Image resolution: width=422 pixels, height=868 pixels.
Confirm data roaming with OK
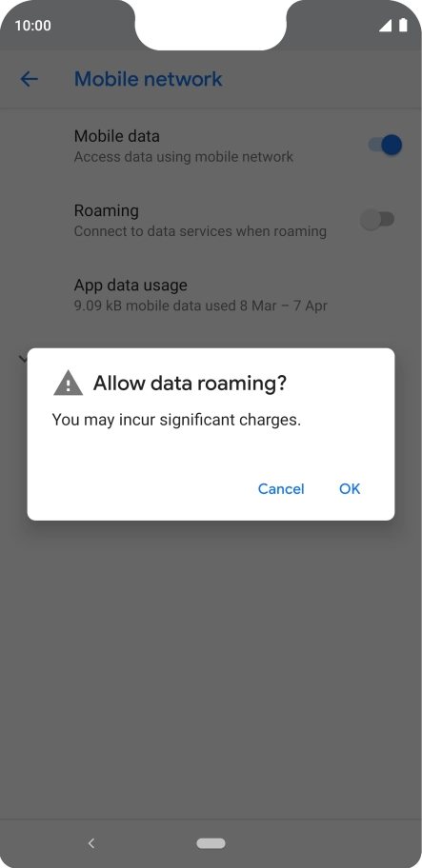tap(350, 489)
